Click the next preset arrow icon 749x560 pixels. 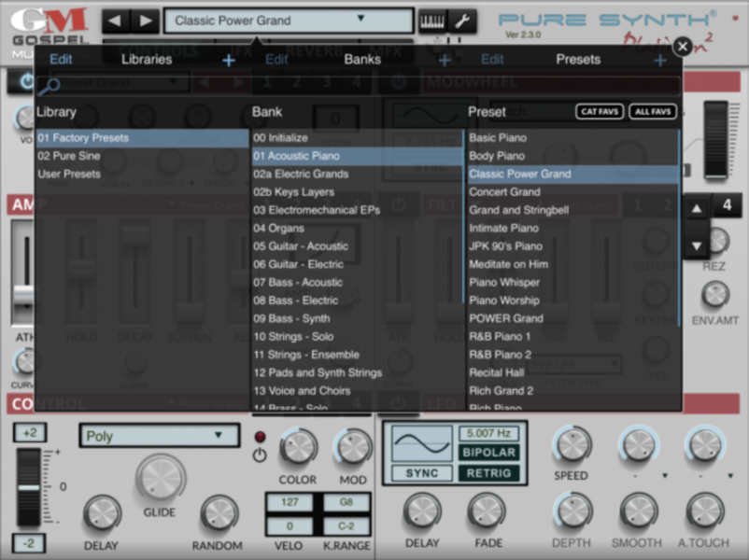click(146, 19)
